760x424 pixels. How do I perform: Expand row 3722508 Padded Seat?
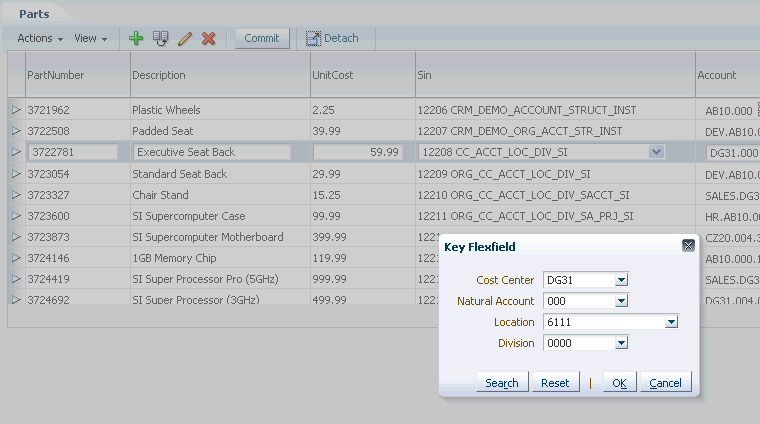[16, 130]
